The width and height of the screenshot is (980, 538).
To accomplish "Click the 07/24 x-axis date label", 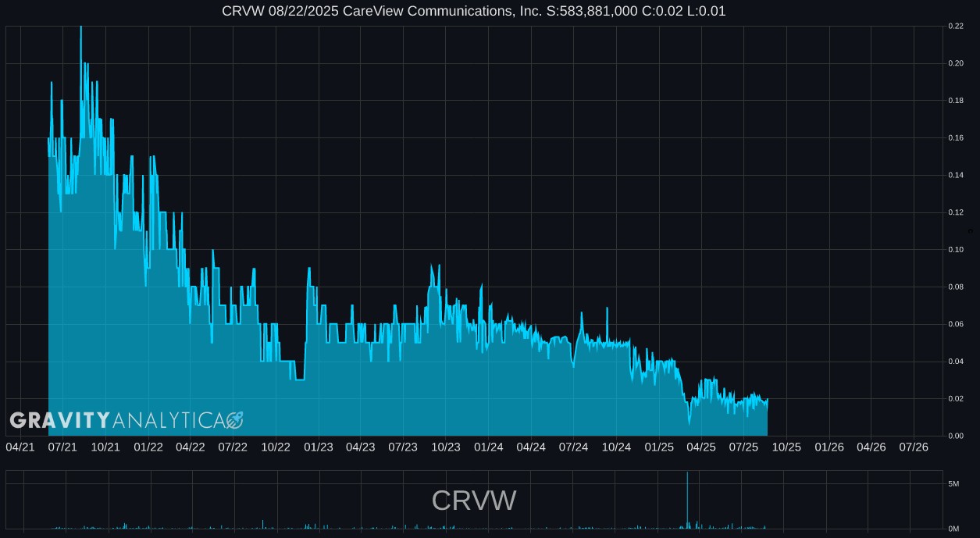I will click(x=573, y=447).
